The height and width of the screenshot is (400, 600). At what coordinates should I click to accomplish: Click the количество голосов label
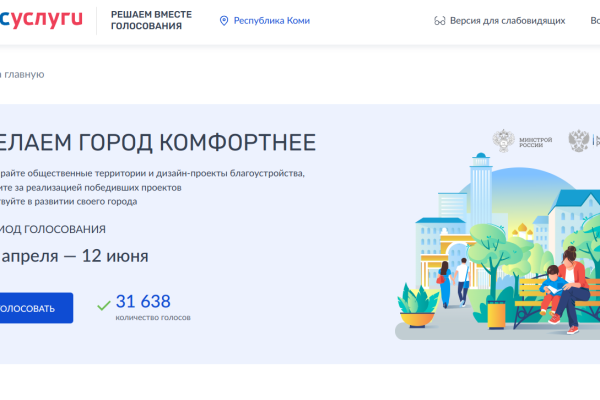pyautogui.click(x=152, y=318)
